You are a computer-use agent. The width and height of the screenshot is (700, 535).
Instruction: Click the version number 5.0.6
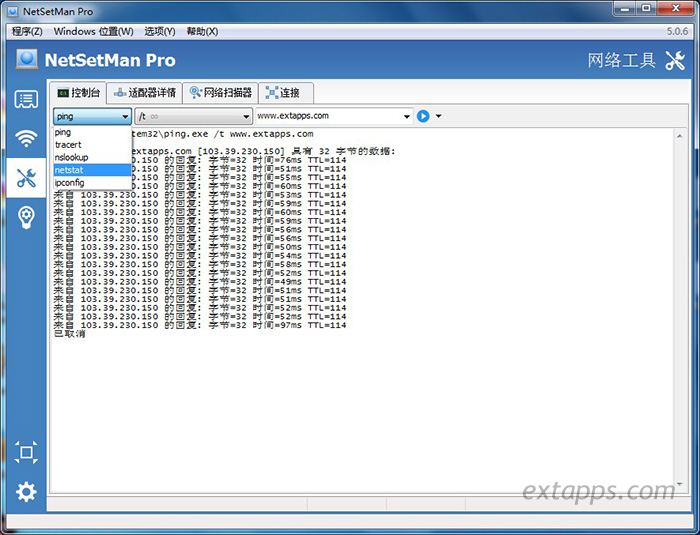[x=677, y=31]
